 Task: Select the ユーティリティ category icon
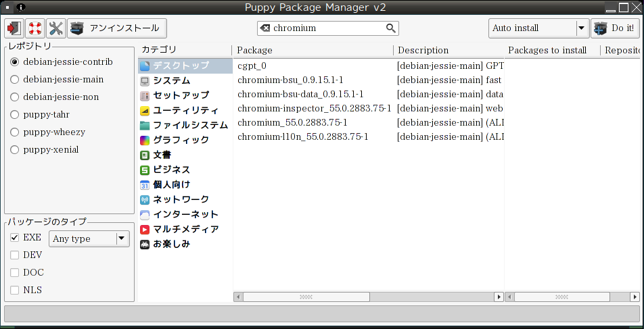coord(145,110)
